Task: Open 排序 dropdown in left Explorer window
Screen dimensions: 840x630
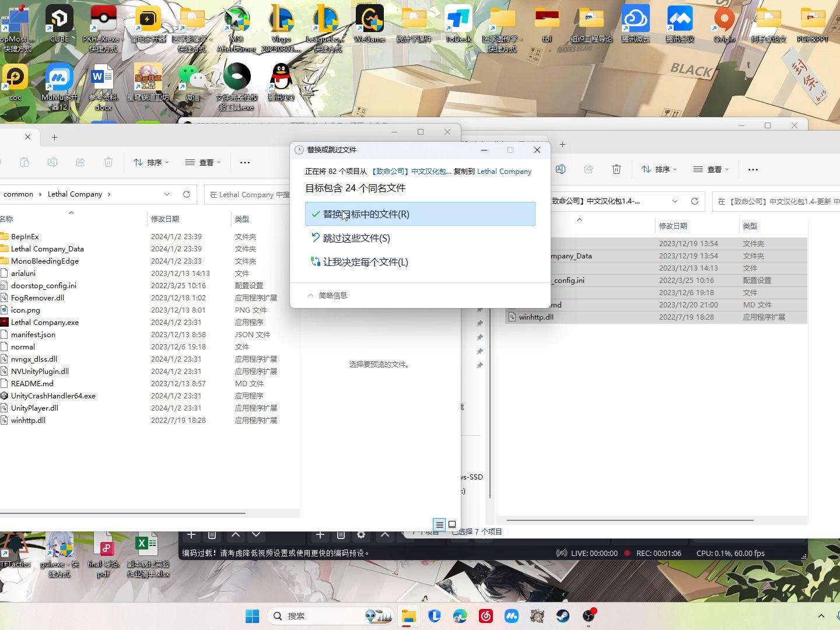Action: coord(151,162)
